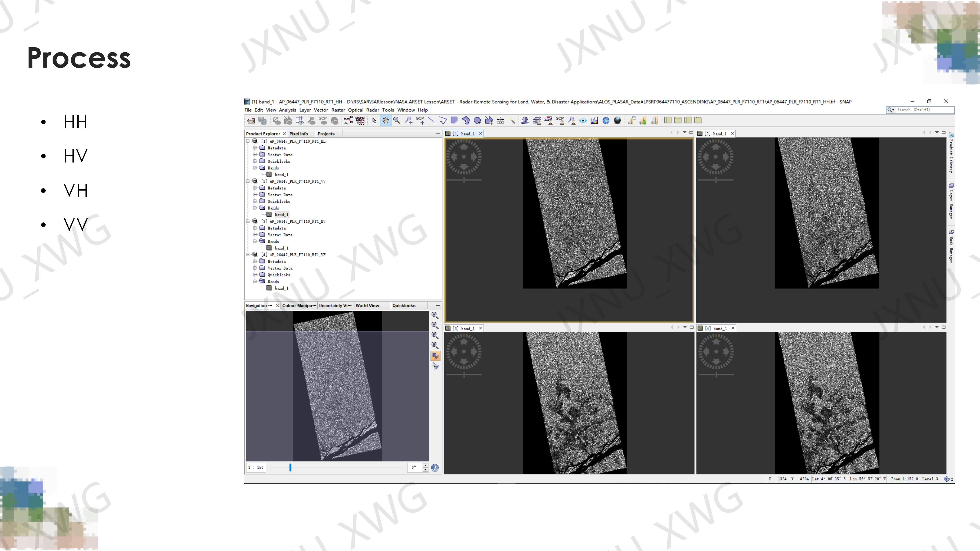
Task: Switch to the Pixel Info tab
Action: tap(299, 134)
